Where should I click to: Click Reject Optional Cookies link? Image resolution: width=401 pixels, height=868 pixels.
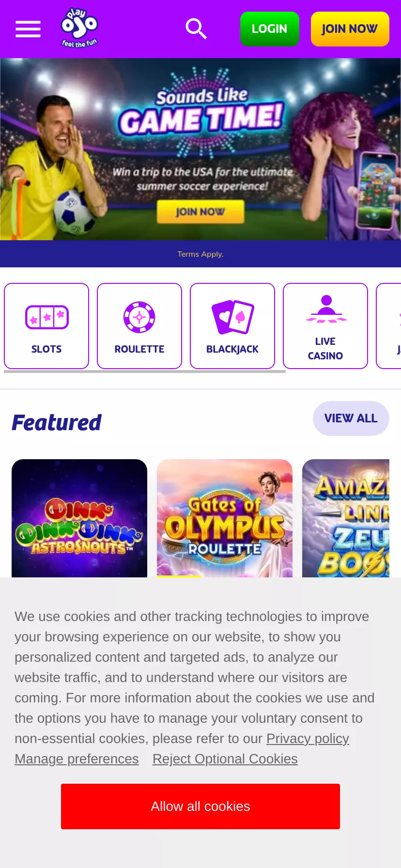point(225,759)
